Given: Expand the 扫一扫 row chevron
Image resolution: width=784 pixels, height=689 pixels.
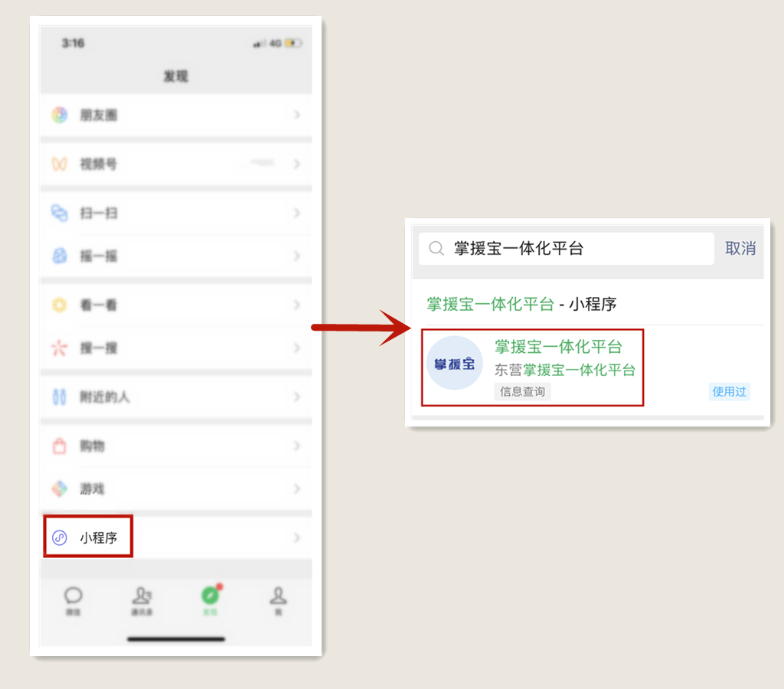Looking at the screenshot, I should click(x=297, y=213).
